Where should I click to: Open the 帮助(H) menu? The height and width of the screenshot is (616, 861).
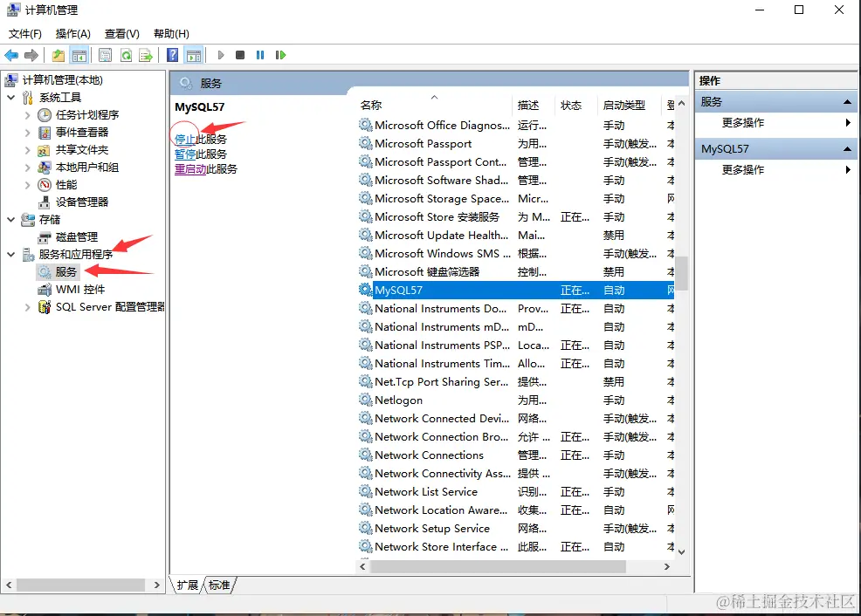coord(171,34)
